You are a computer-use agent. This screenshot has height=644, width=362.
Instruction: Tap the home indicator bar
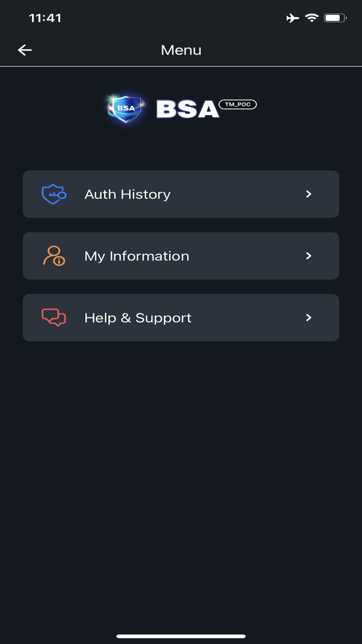181,636
